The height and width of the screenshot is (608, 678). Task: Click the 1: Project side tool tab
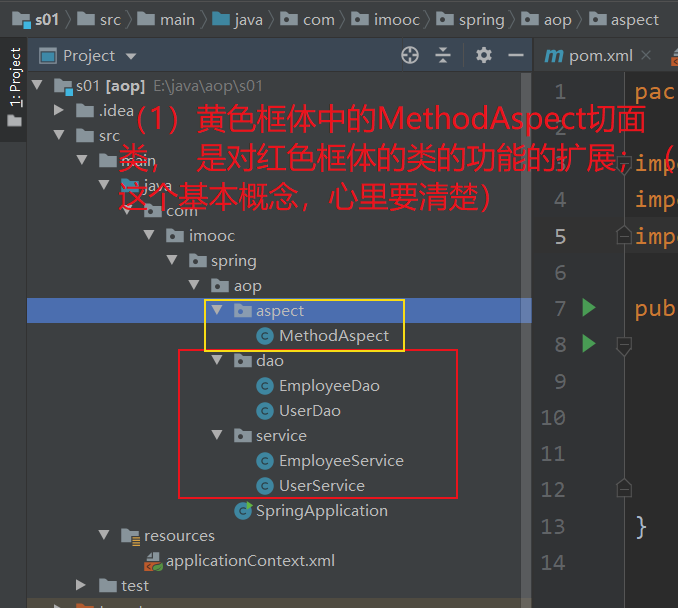[14, 86]
